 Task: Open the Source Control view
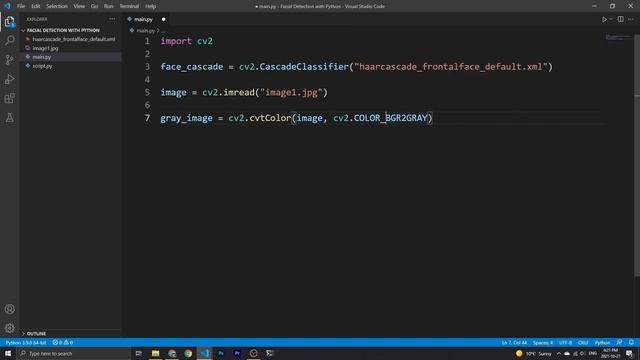9,60
